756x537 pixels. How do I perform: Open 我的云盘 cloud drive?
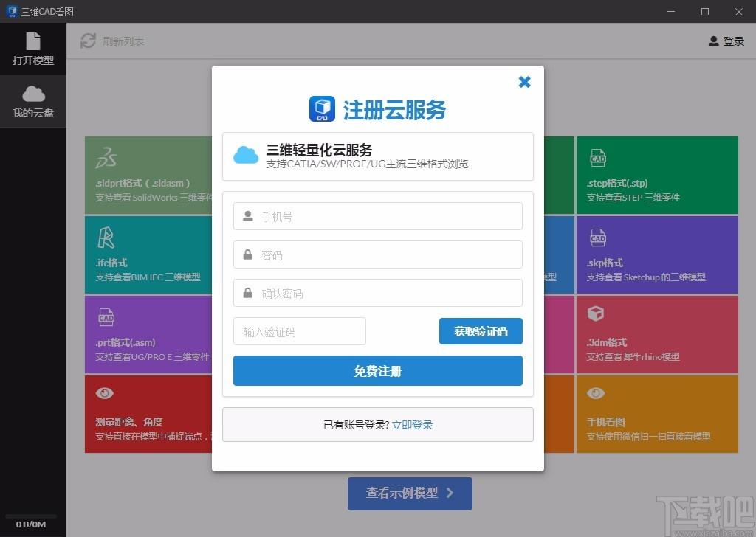(x=33, y=102)
